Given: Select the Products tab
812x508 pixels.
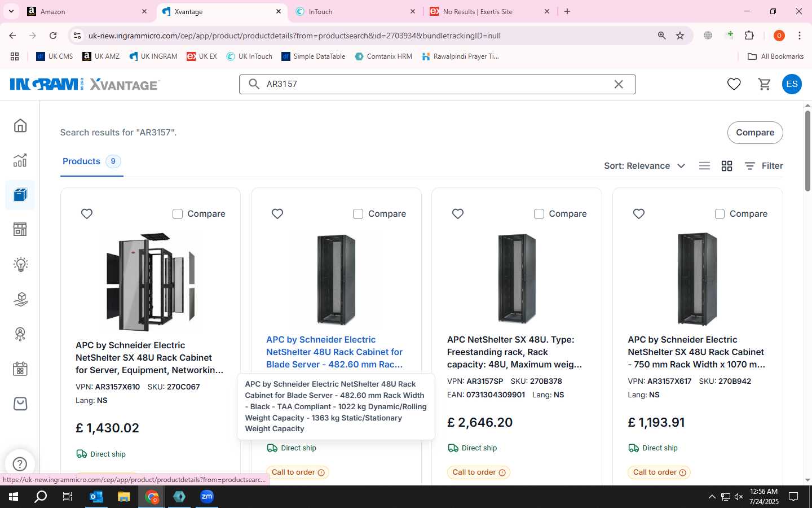Looking at the screenshot, I should 91,161.
